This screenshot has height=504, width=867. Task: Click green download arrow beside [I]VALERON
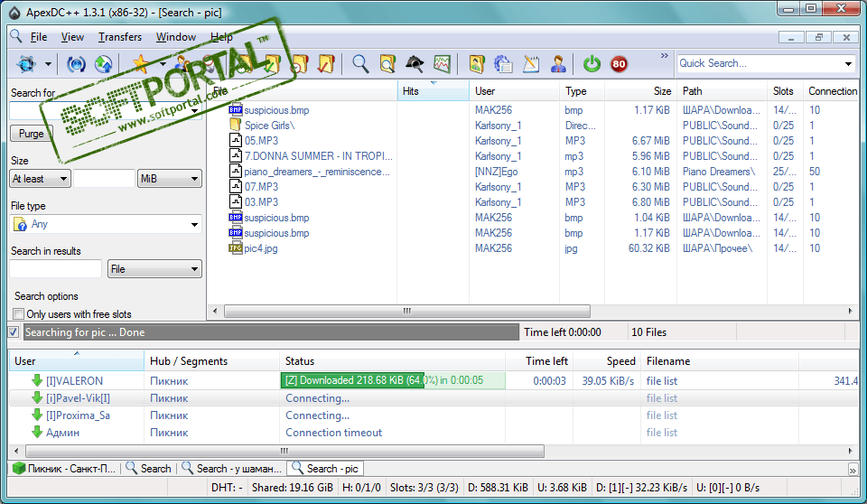tap(37, 380)
